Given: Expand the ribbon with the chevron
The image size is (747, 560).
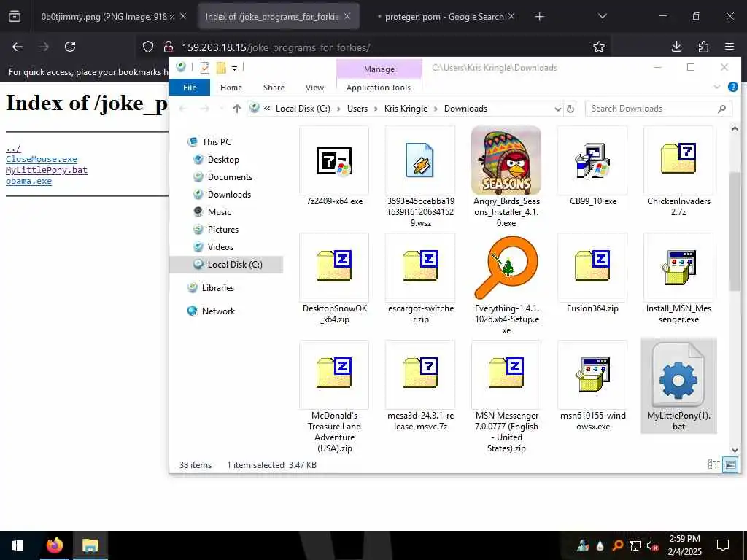Looking at the screenshot, I should click(x=717, y=87).
